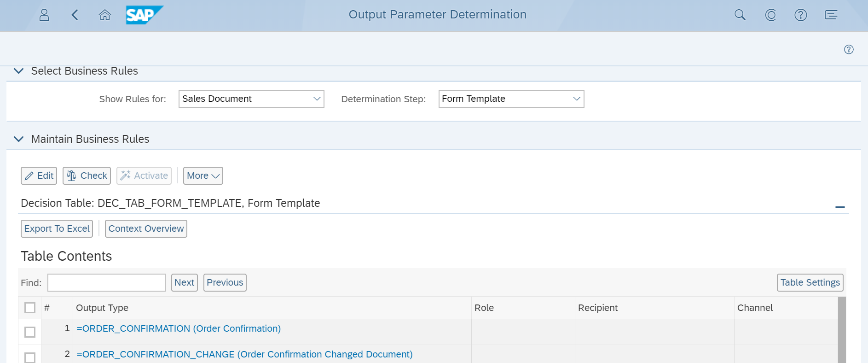Click the table's vertical scrollbar
868x363 pixels.
click(x=842, y=330)
